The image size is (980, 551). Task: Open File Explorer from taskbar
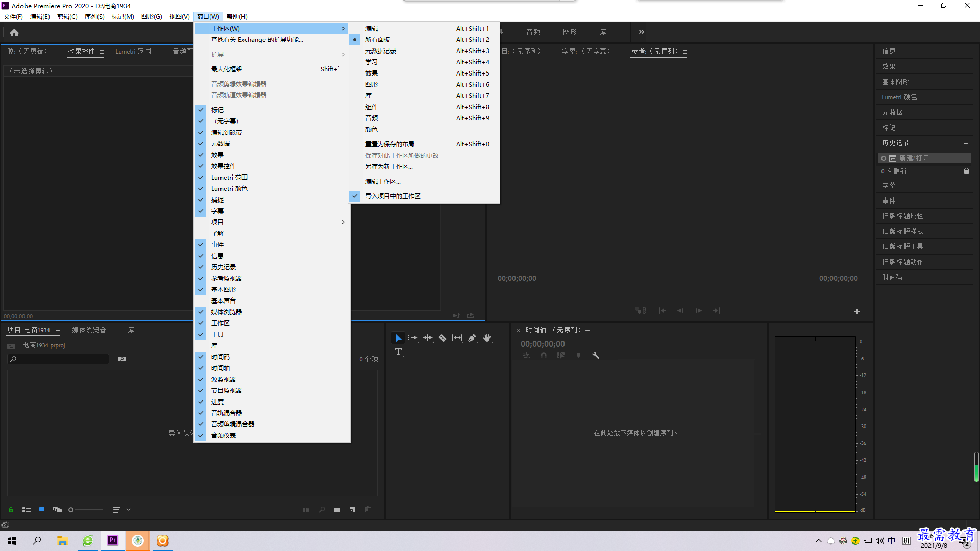(x=62, y=541)
